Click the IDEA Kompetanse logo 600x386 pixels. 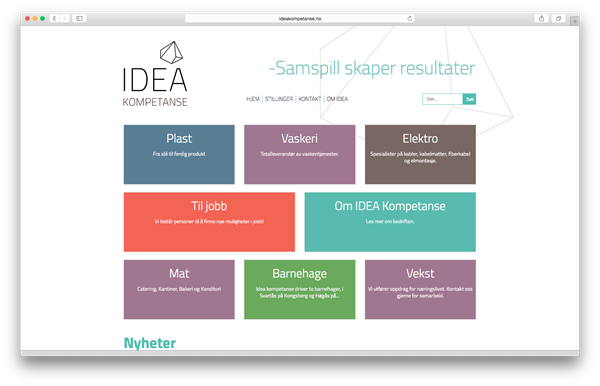[155, 74]
